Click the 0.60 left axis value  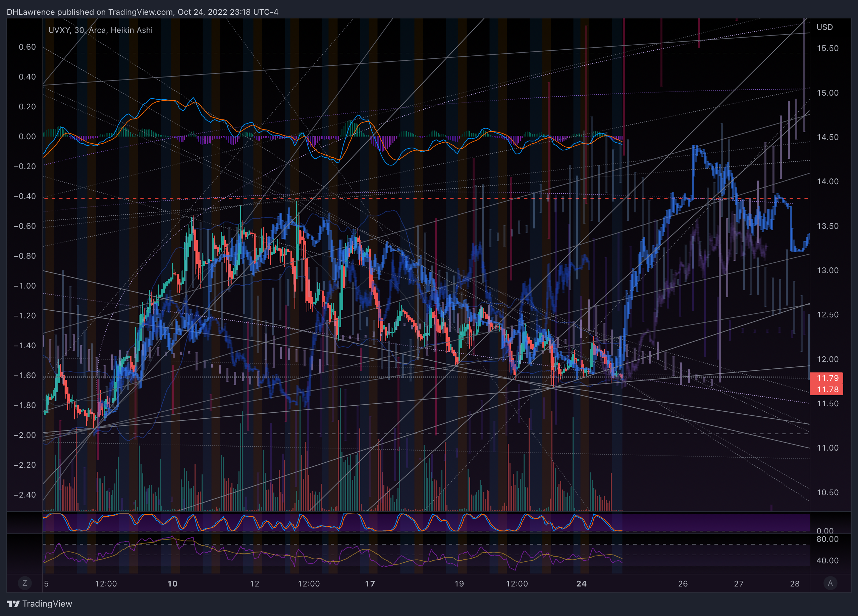click(x=27, y=47)
